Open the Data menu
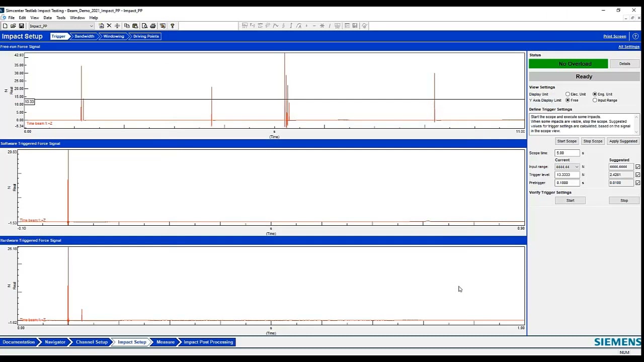The height and width of the screenshot is (362, 644). pos(47,18)
